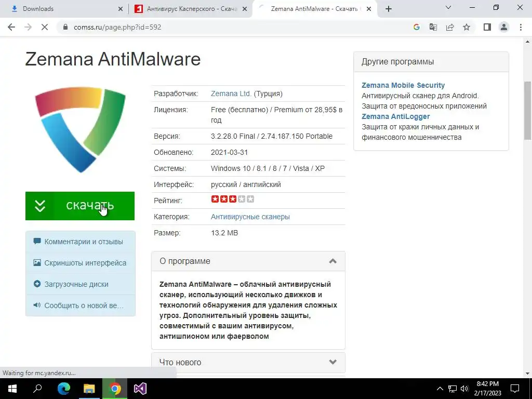Click the Zemana shield logo image
This screenshot has height=399, width=532.
pos(80,130)
